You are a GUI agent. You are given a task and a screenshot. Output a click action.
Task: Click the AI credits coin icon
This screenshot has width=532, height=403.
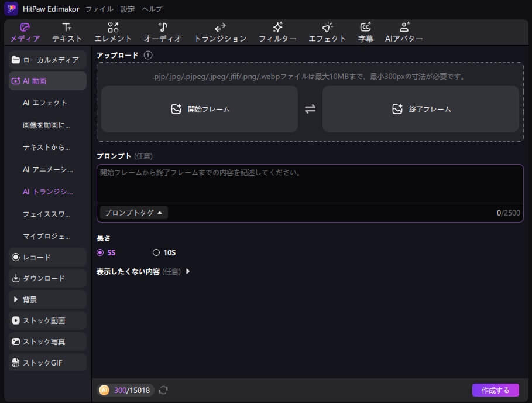[104, 390]
